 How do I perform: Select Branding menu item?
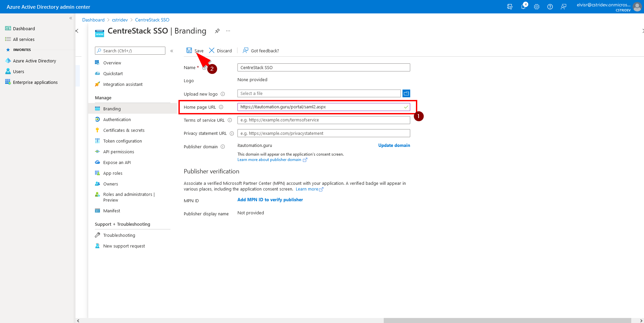coord(132,109)
